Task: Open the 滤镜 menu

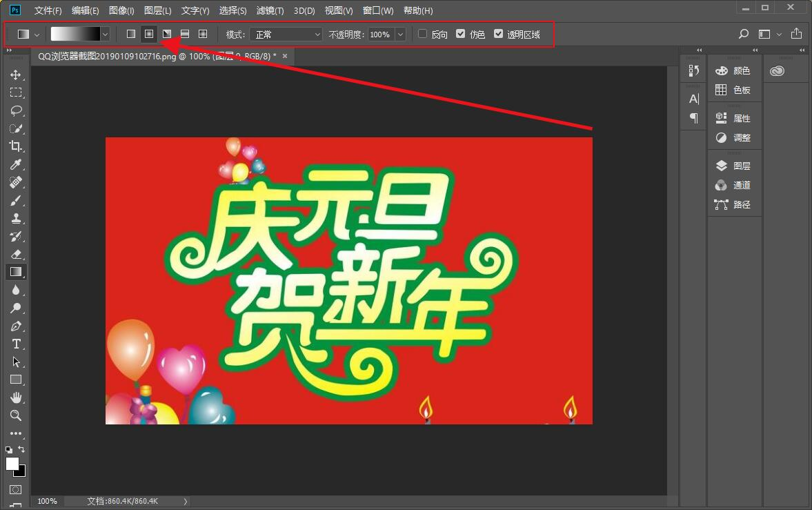Action: tap(270, 10)
